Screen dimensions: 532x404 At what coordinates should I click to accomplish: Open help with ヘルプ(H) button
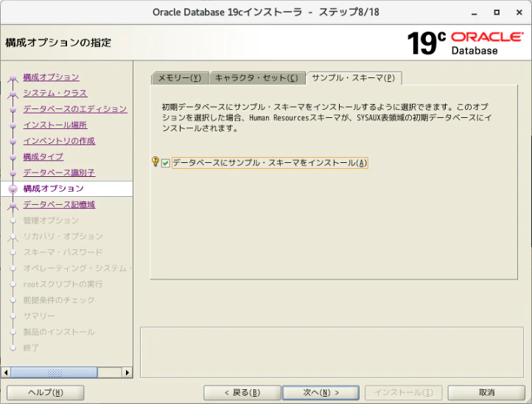tap(46, 393)
